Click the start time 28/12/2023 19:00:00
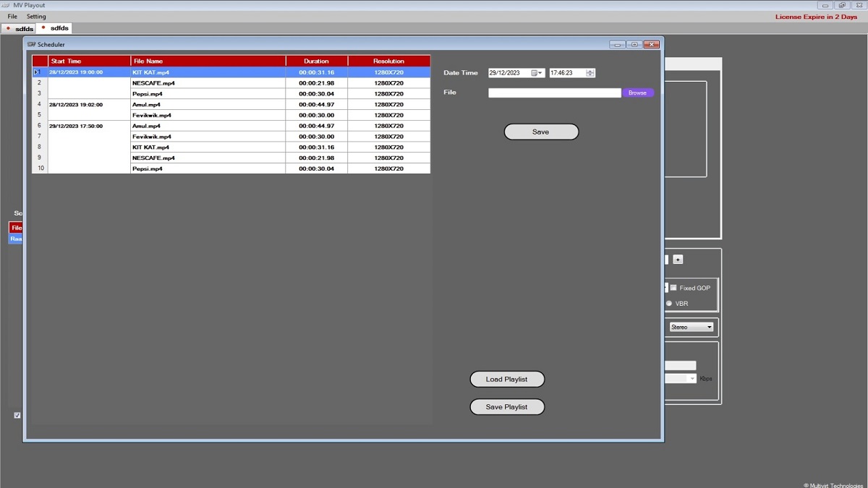 [76, 72]
